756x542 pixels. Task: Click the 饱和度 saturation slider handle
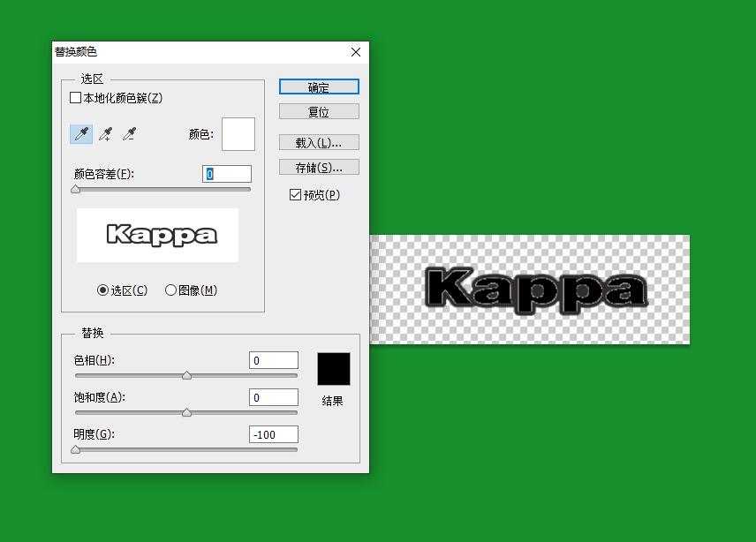(187, 412)
